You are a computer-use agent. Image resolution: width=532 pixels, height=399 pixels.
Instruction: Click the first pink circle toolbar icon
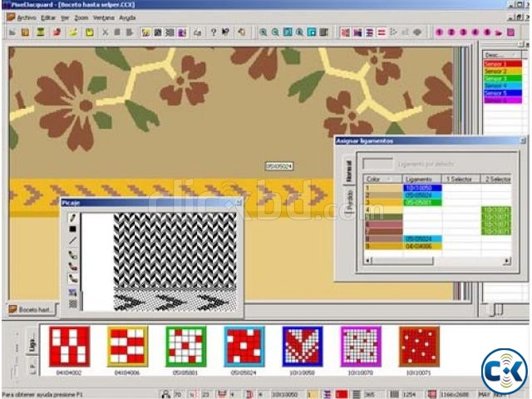point(440,32)
